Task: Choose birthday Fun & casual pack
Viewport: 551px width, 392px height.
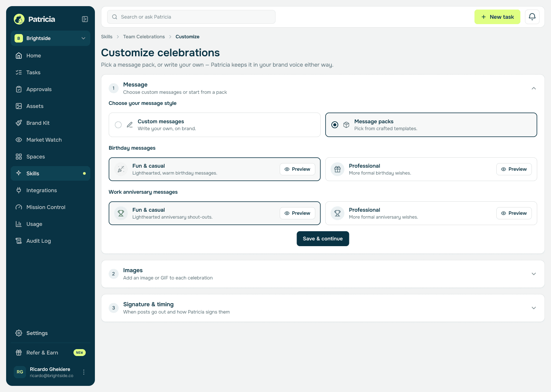Action: (x=215, y=169)
